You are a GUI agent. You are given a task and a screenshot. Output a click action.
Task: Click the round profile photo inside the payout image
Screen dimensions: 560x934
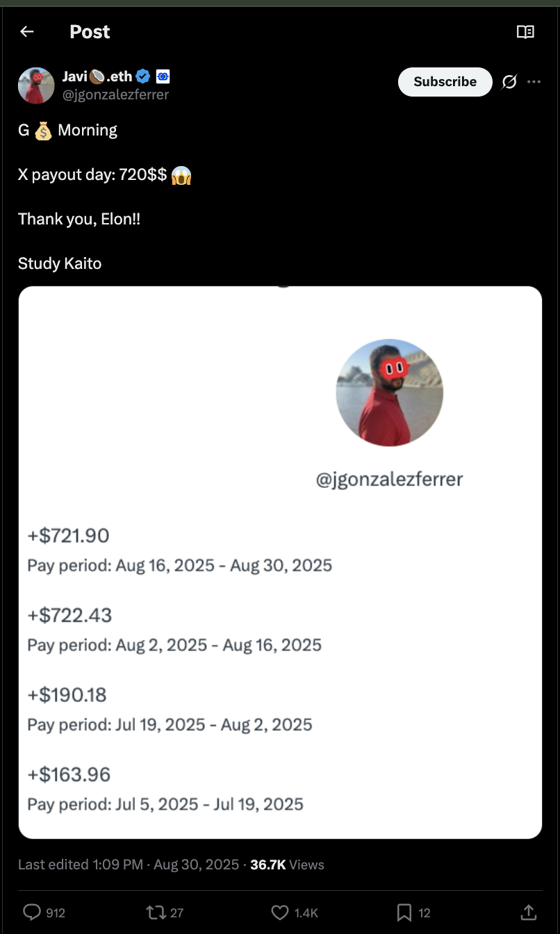[x=389, y=393]
